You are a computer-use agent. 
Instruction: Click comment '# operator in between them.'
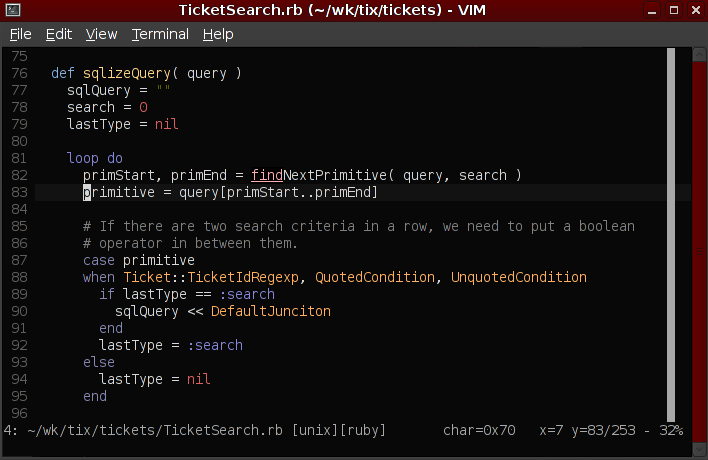point(190,243)
